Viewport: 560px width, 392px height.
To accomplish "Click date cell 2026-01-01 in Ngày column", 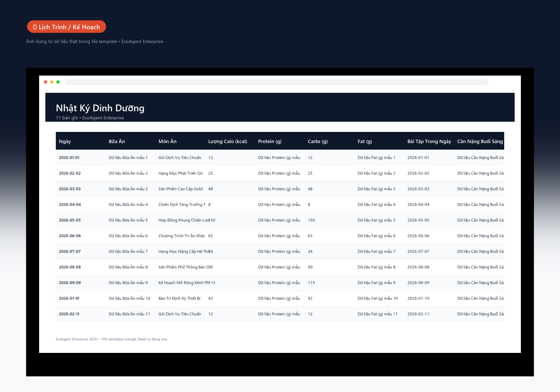I will pyautogui.click(x=69, y=158).
